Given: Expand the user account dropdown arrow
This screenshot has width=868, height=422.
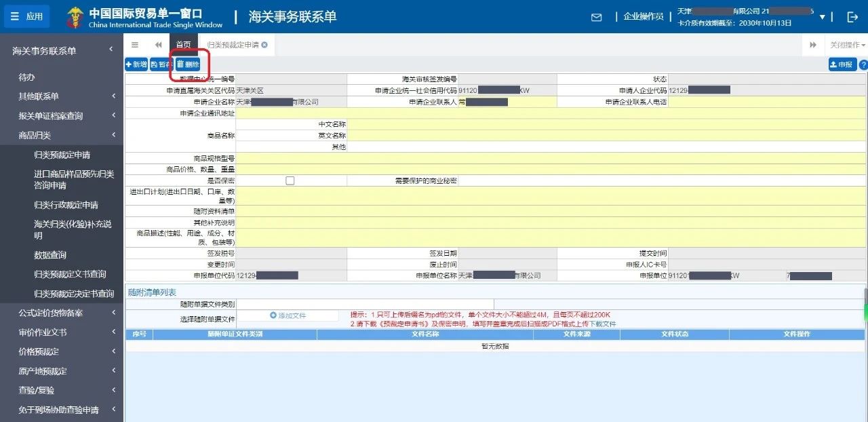Looking at the screenshot, I should pyautogui.click(x=823, y=17).
